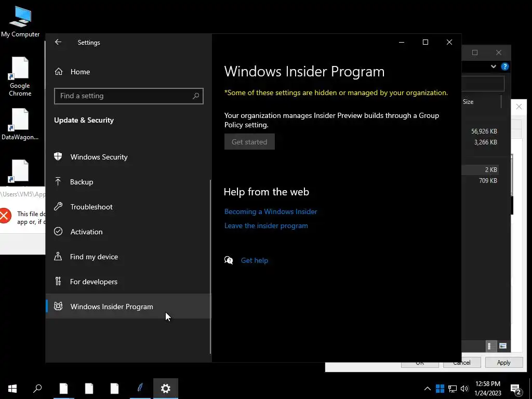The width and height of the screenshot is (532, 399).
Task: Open the clock showing 12:58 PM
Action: (487, 389)
